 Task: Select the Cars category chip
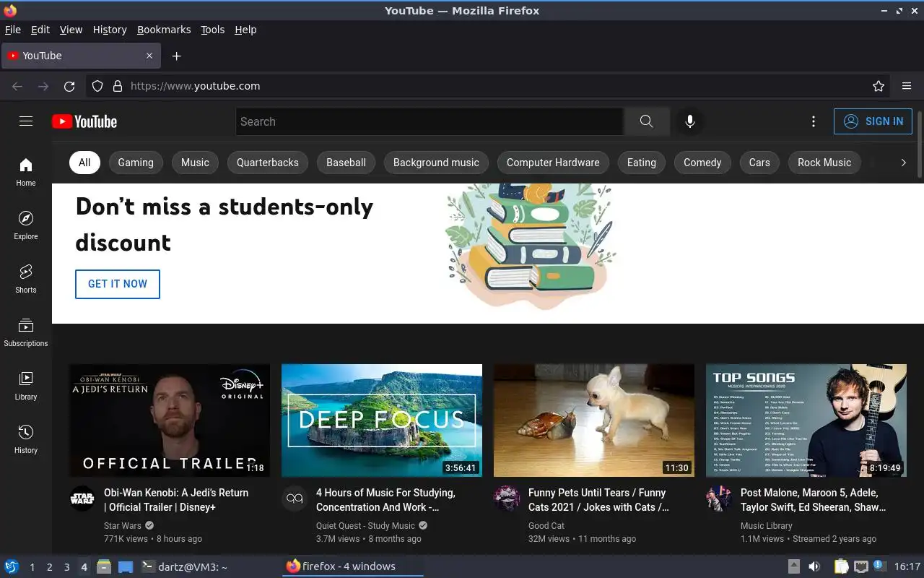click(x=759, y=163)
